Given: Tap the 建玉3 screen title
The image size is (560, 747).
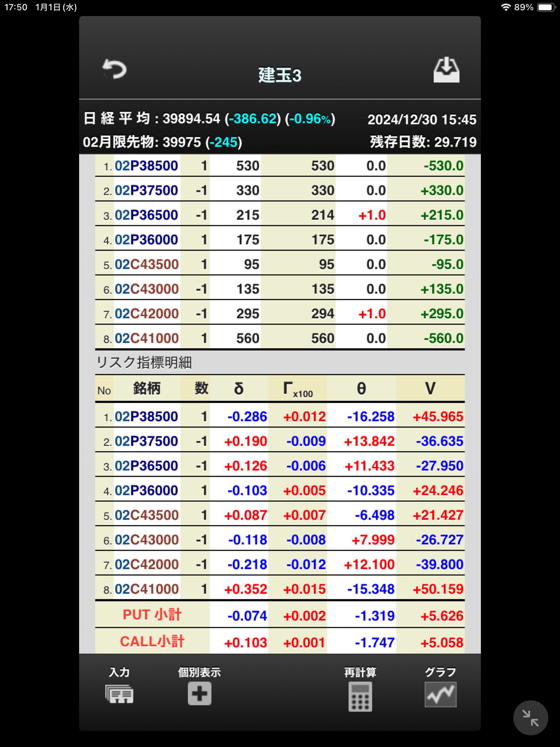Looking at the screenshot, I should coord(280,75).
